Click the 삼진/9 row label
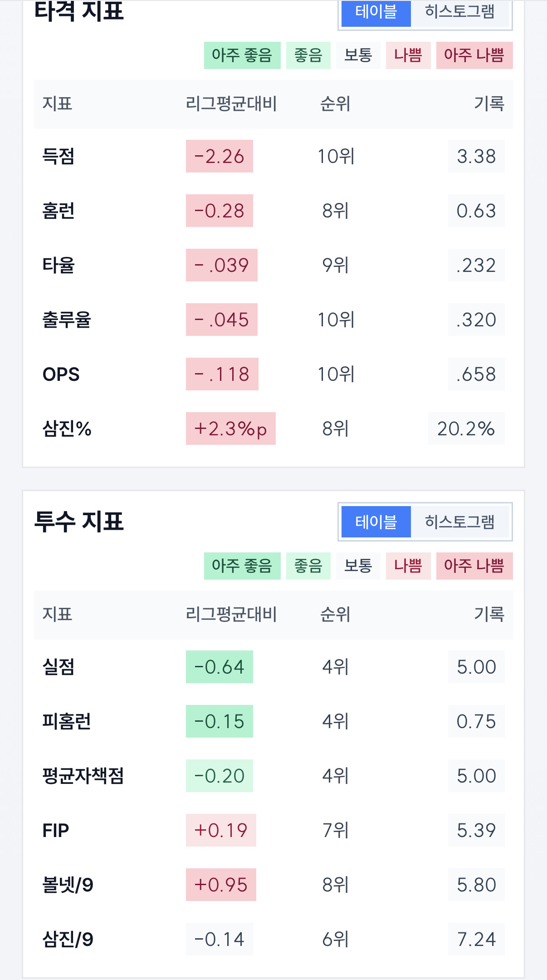The height and width of the screenshot is (980, 547). coord(68,940)
